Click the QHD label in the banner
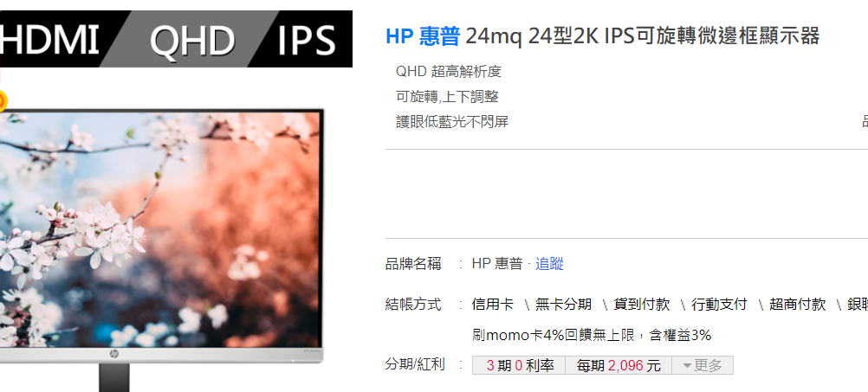Viewport: 868px width, 392px height. click(x=192, y=41)
